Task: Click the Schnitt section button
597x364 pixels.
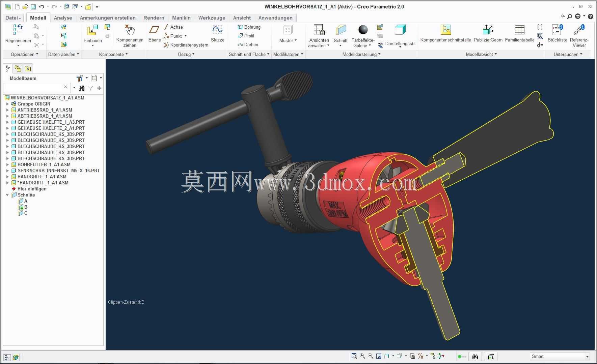Action: [341, 35]
